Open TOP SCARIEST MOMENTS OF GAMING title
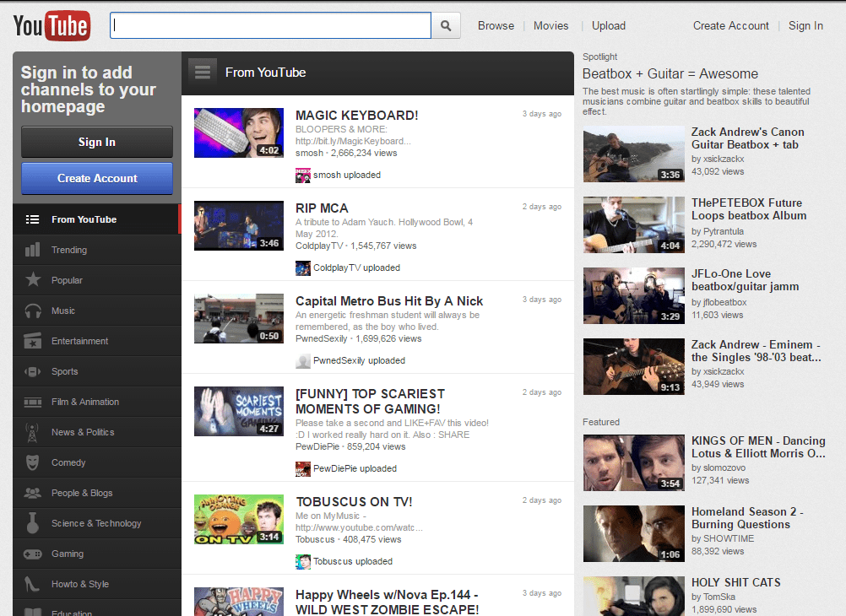Viewport: 846px width, 616px height. pyautogui.click(x=370, y=402)
